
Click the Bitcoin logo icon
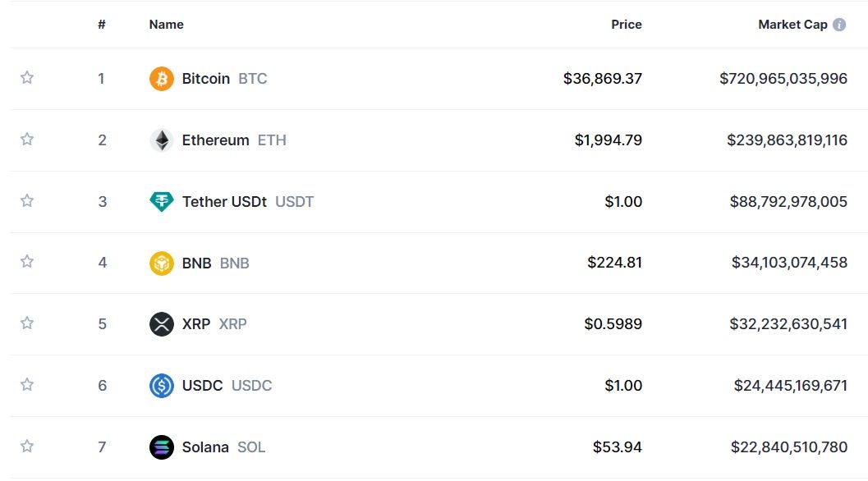coord(162,79)
